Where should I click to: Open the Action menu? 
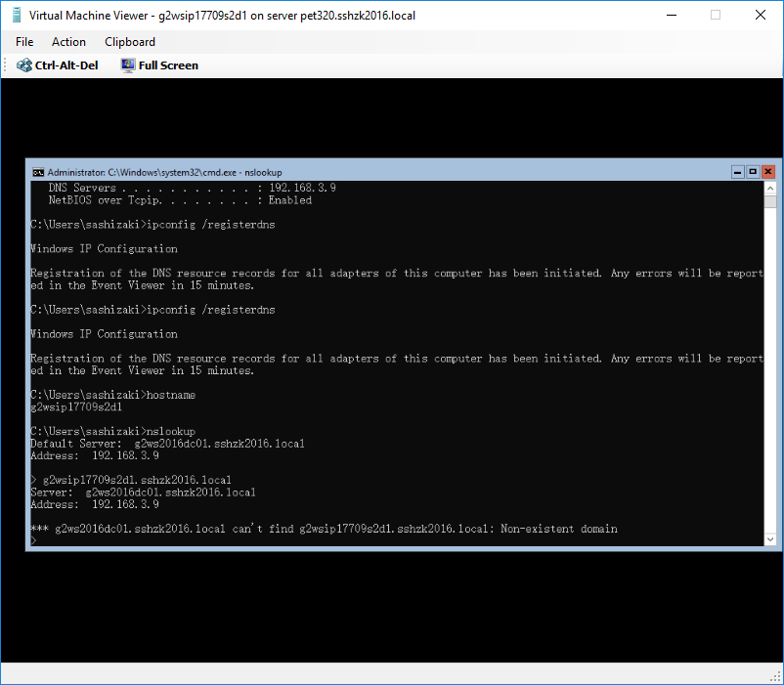68,42
